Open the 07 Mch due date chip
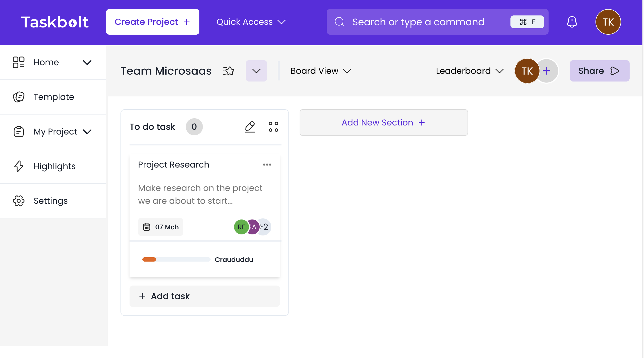Screen dimensions: 644x358 coord(160,227)
